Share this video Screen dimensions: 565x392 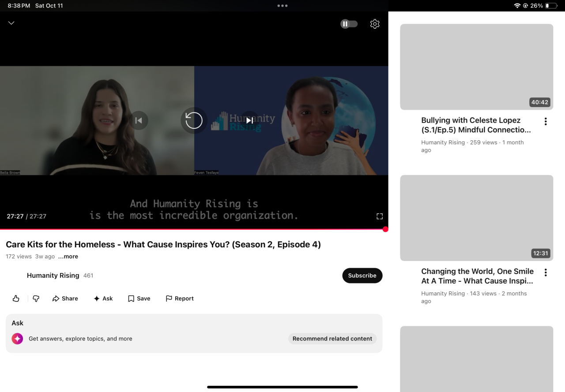click(x=65, y=299)
